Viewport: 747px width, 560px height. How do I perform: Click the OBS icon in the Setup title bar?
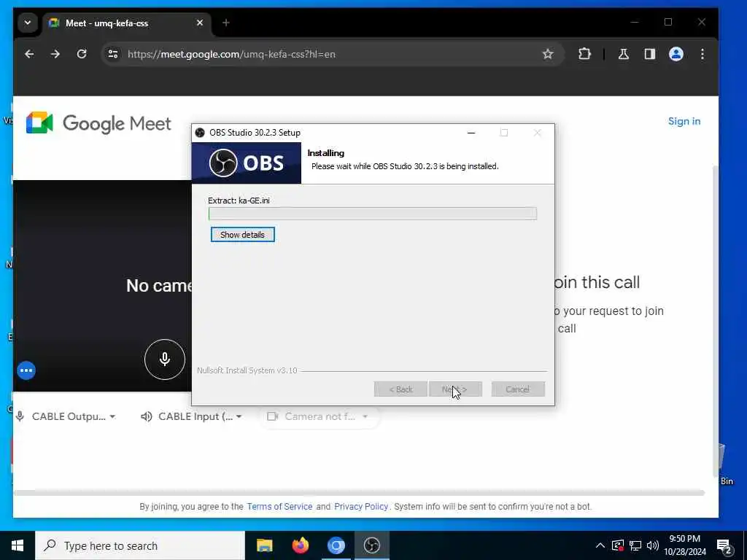click(x=200, y=133)
